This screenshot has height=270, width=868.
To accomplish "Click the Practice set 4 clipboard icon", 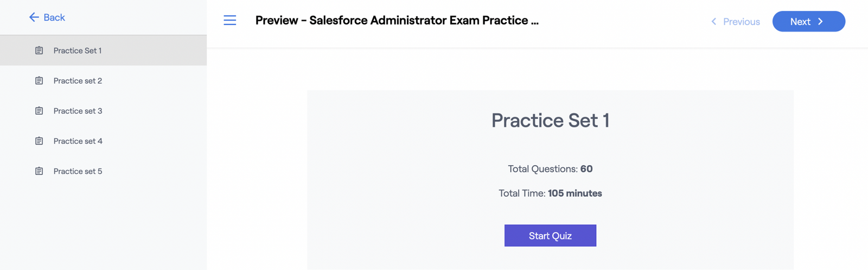I will tap(39, 141).
